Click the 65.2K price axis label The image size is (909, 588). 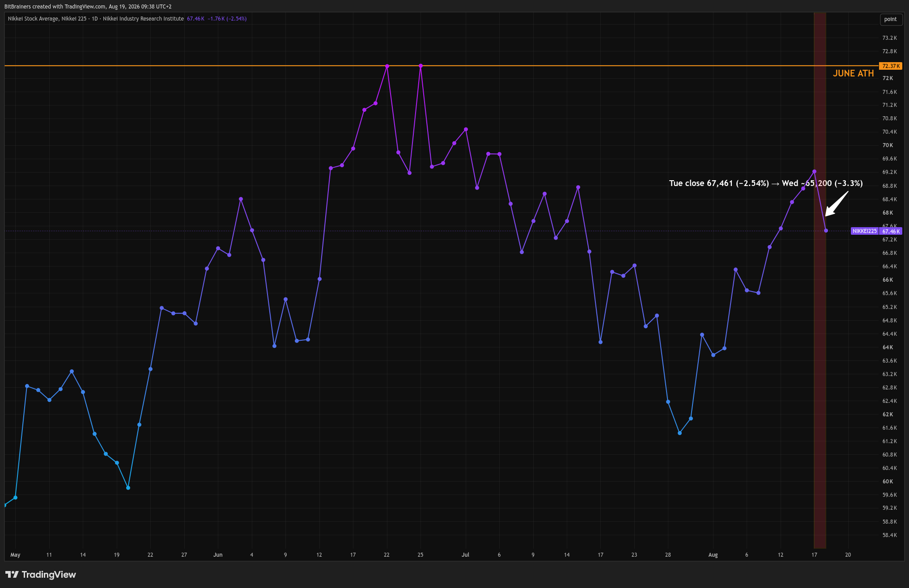click(889, 307)
